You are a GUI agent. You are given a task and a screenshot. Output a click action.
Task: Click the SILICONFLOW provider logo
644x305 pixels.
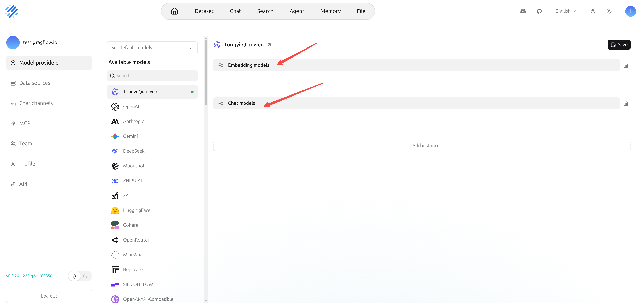tap(115, 284)
